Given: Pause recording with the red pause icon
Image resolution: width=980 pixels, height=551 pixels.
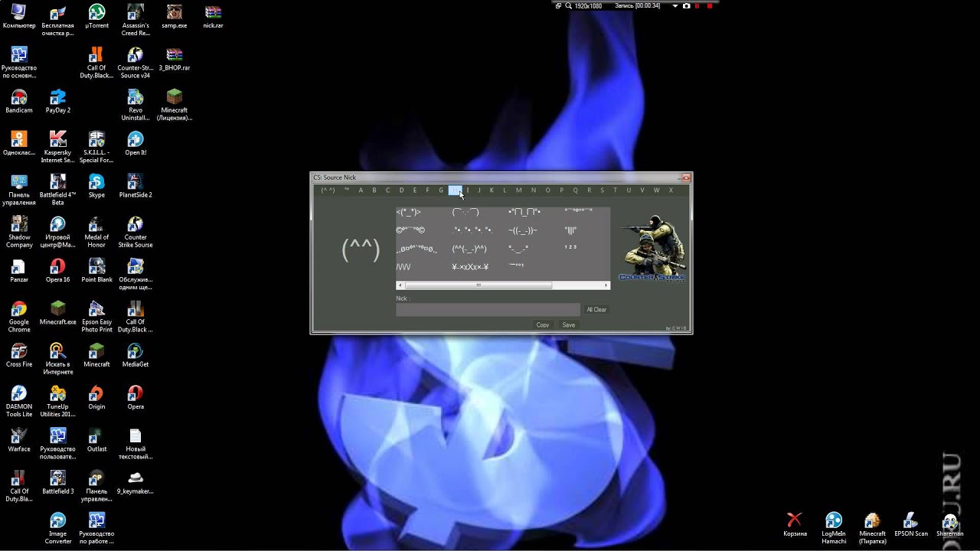Looking at the screenshot, I should 697,5.
